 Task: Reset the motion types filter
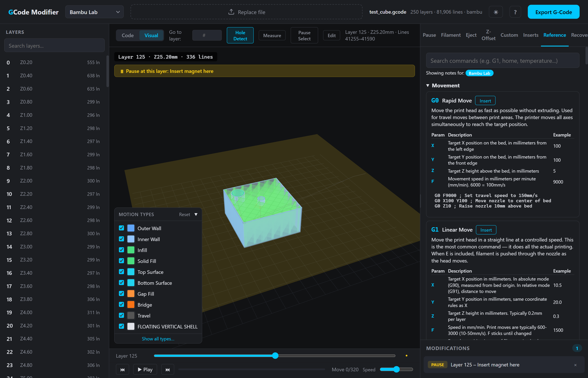184,215
